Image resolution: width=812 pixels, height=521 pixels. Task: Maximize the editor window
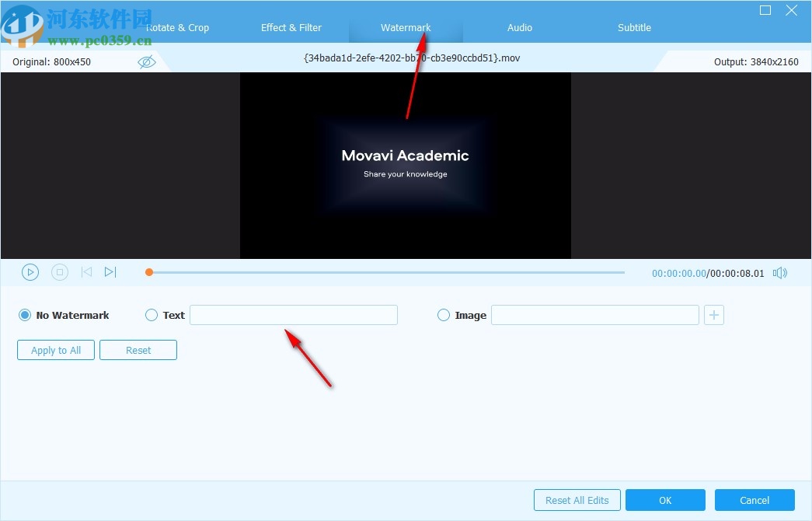pyautogui.click(x=765, y=10)
